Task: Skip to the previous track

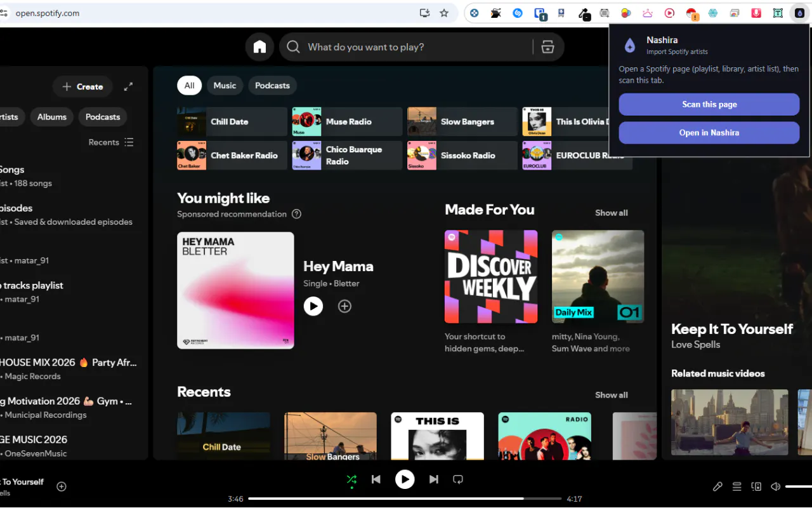Action: click(x=376, y=479)
